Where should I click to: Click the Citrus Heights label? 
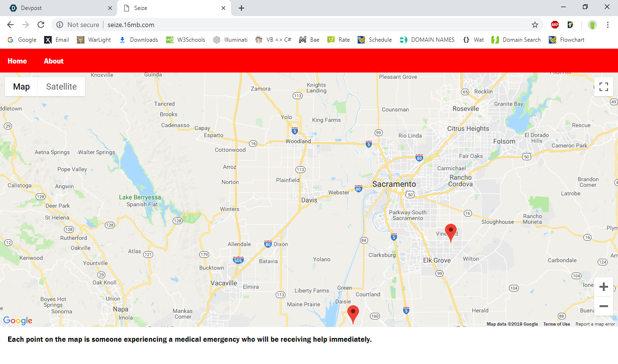click(x=468, y=128)
